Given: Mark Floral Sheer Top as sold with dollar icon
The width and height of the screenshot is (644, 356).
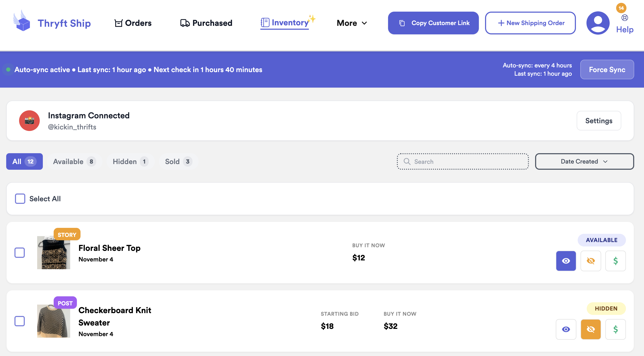Looking at the screenshot, I should tap(615, 261).
